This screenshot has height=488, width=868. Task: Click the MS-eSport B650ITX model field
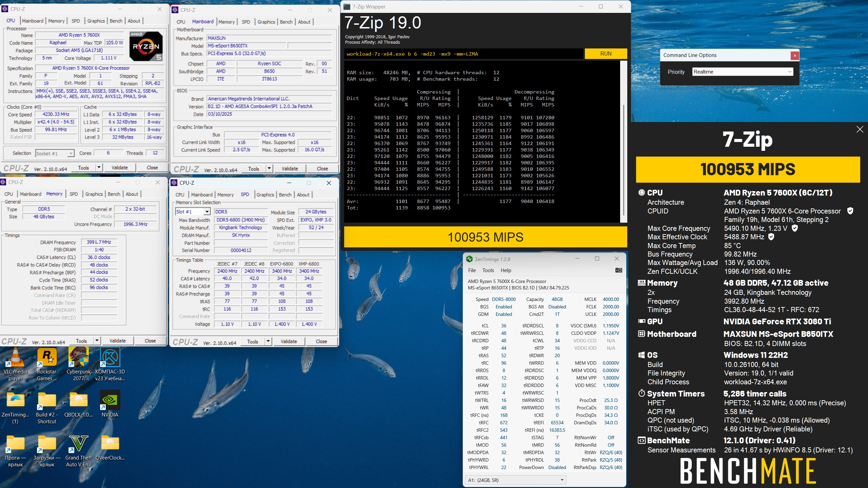[x=246, y=46]
